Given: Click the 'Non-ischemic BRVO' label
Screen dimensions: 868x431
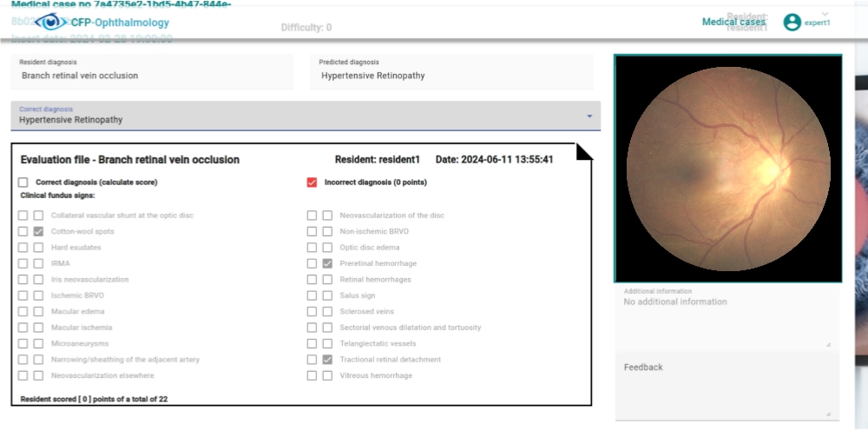Looking at the screenshot, I should coord(374,231).
